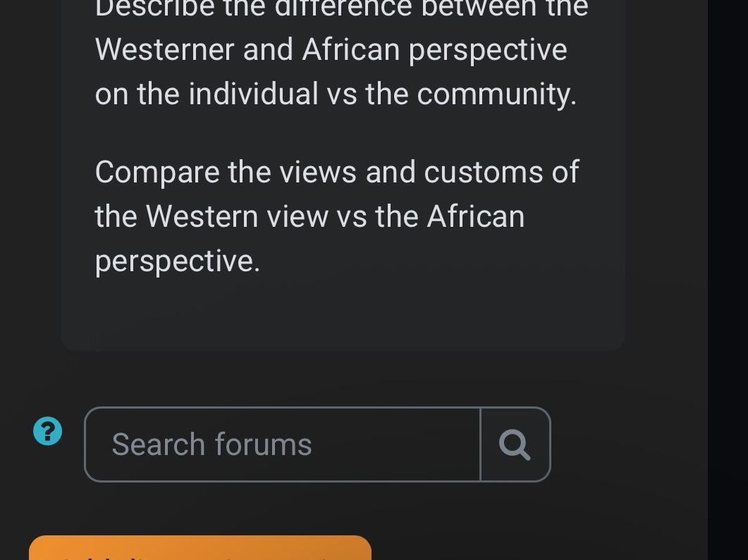This screenshot has height=560, width=748.
Task: Click the partially visible "Describe the difference" line
Action: [x=341, y=8]
